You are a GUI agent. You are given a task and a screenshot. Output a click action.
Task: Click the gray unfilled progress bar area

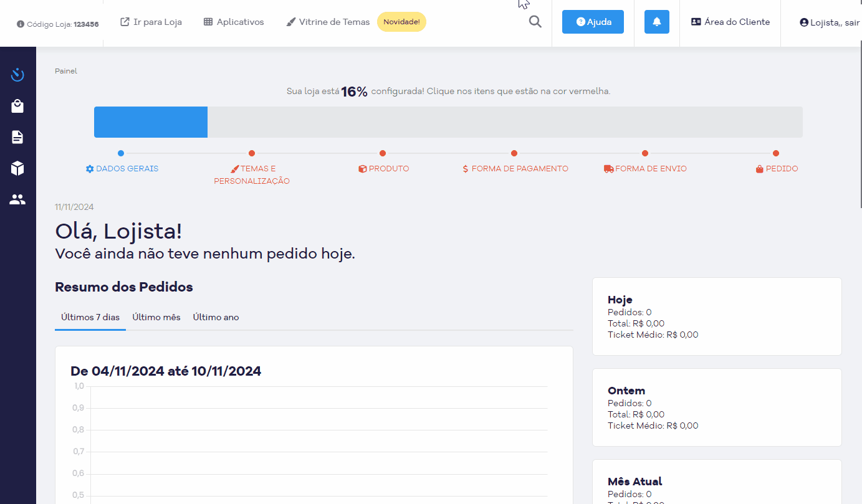pyautogui.click(x=505, y=122)
